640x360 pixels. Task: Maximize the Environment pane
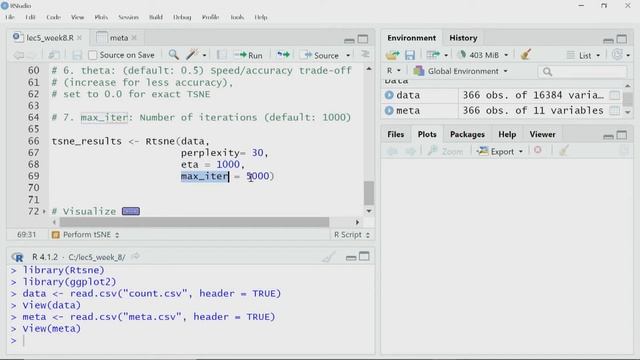tap(622, 39)
